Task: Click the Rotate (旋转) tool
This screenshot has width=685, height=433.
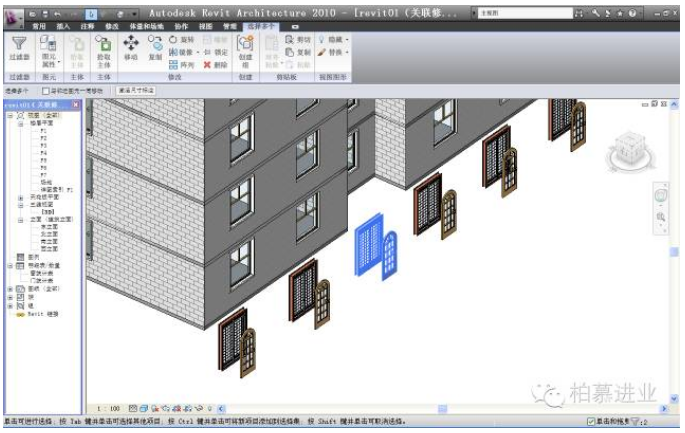Action: tap(181, 39)
